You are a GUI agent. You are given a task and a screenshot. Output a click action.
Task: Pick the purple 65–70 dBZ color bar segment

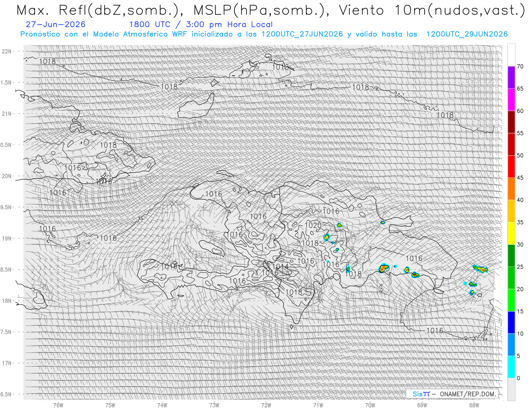tap(511, 78)
